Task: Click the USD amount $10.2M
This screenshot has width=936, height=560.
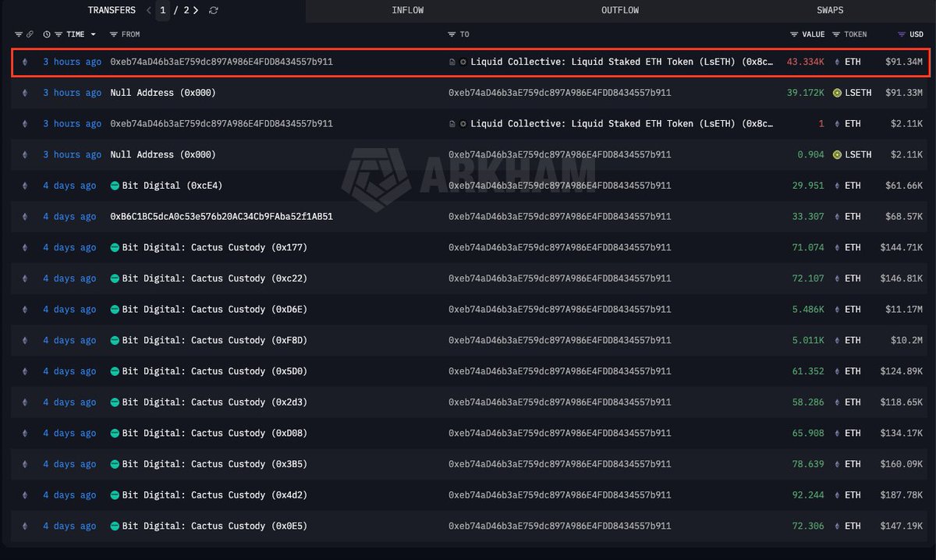Action: click(908, 340)
